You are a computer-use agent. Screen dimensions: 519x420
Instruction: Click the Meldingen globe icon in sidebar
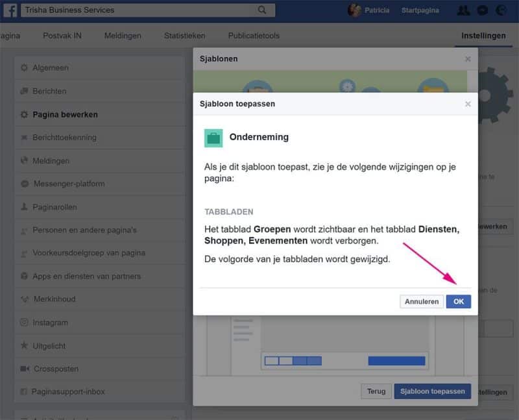tap(24, 160)
